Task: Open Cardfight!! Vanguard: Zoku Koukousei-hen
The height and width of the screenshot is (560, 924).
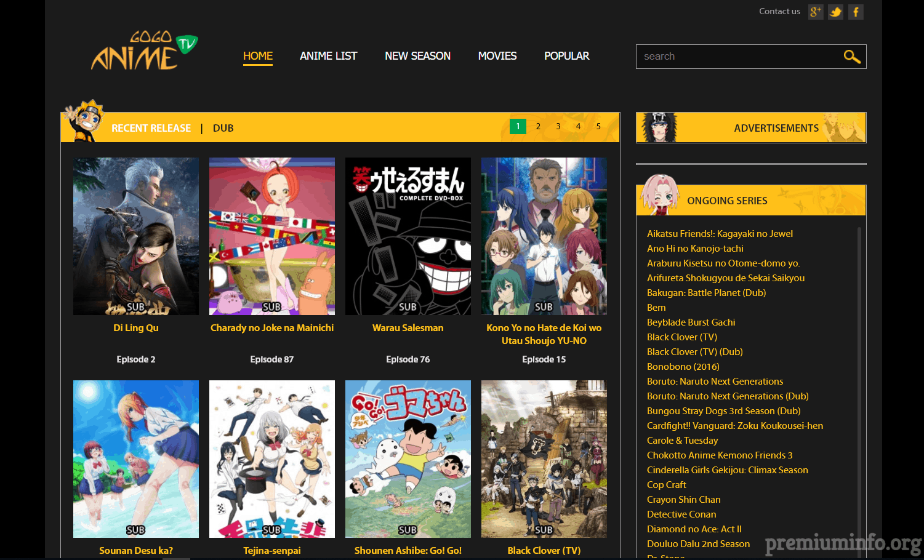Action: [x=735, y=426]
